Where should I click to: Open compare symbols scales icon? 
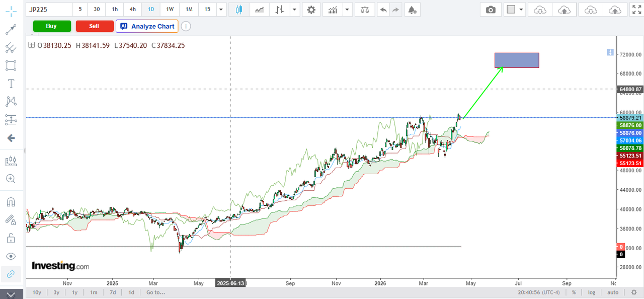(x=364, y=10)
